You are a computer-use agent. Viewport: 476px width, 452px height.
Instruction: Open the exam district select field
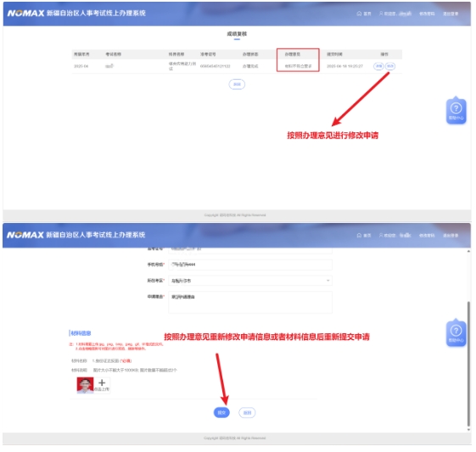point(250,281)
